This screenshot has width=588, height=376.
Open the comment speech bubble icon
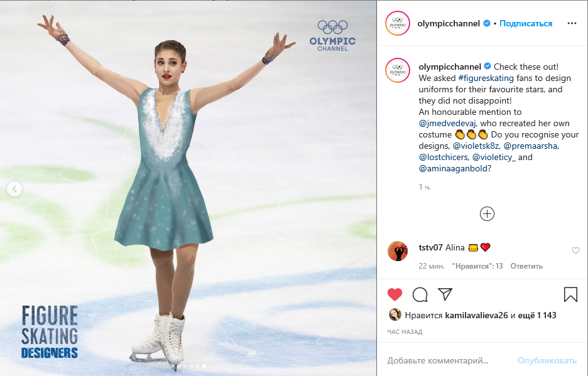[420, 294]
